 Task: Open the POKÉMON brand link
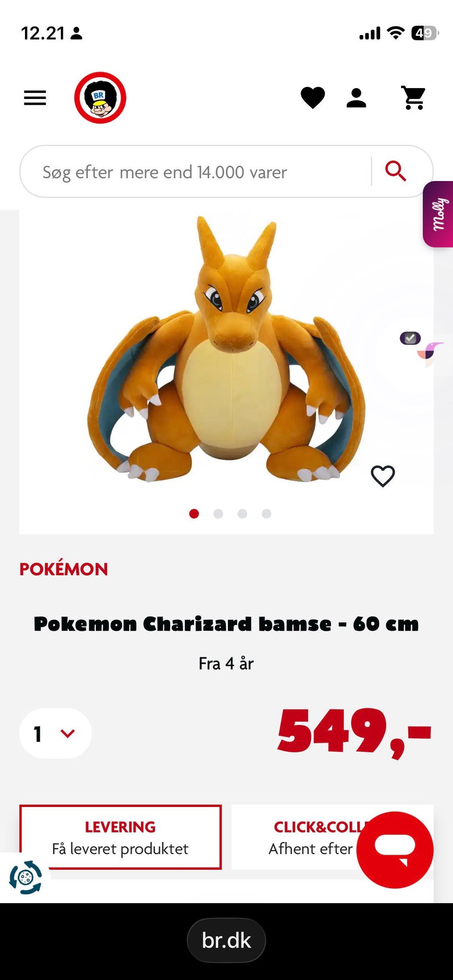pyautogui.click(x=64, y=568)
